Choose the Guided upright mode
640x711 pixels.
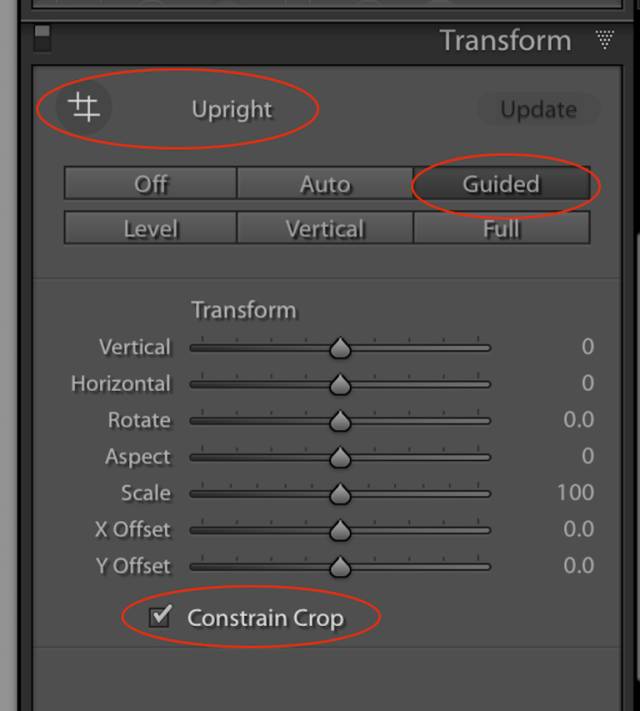tap(501, 184)
